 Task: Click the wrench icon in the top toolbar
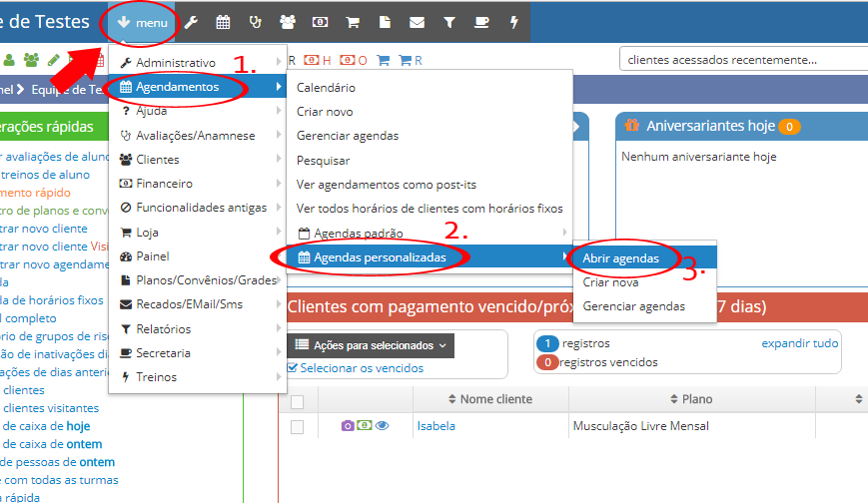pos(191,22)
